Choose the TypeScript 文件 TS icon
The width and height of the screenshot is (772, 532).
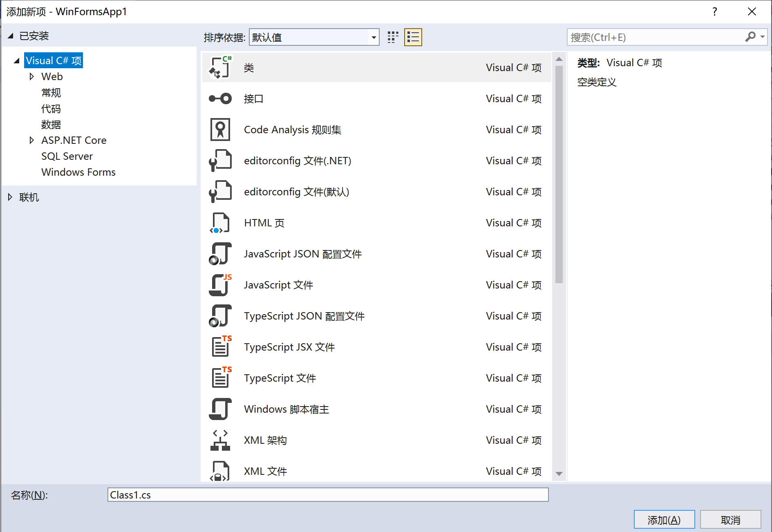tap(221, 378)
